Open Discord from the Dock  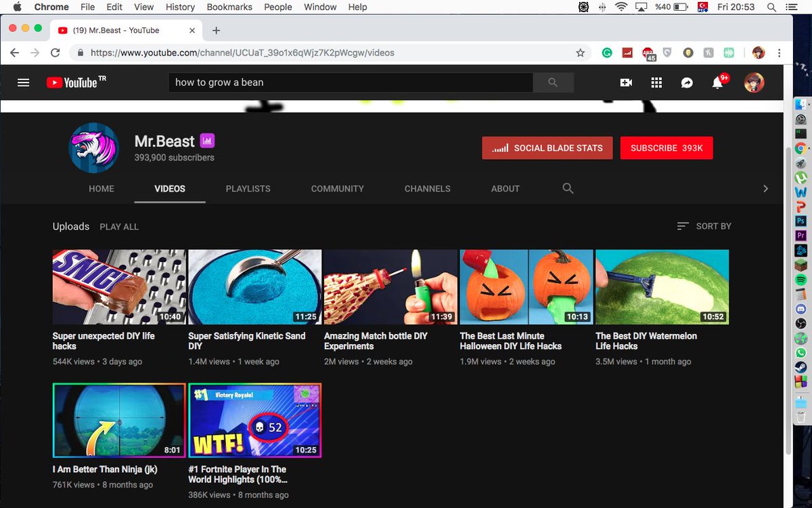pos(800,309)
